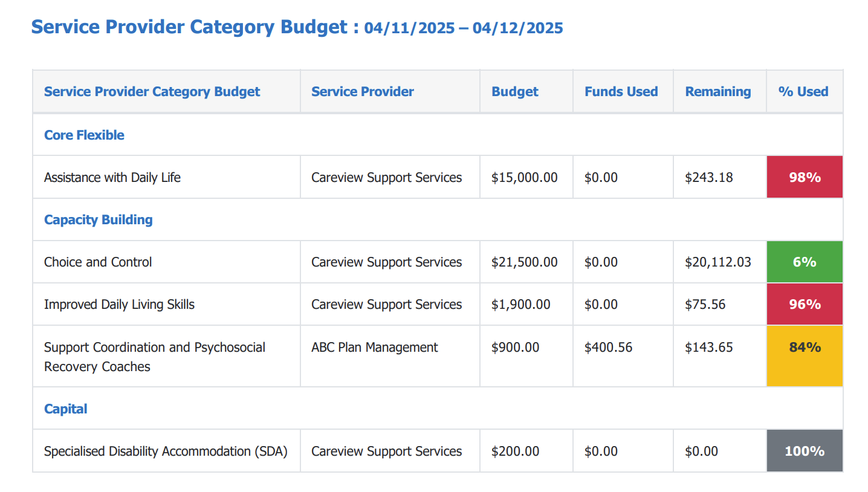Select the gray 100% used cell
868x492 pixels.
point(805,452)
